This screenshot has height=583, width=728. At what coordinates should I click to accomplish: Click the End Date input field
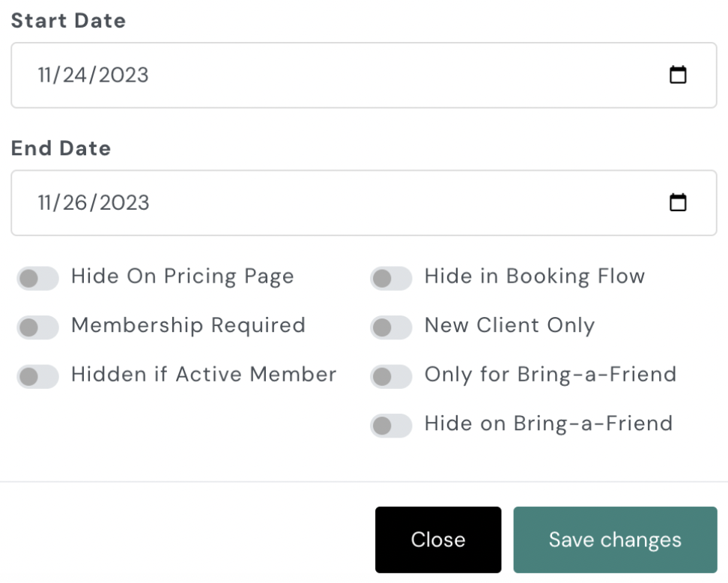click(337, 202)
